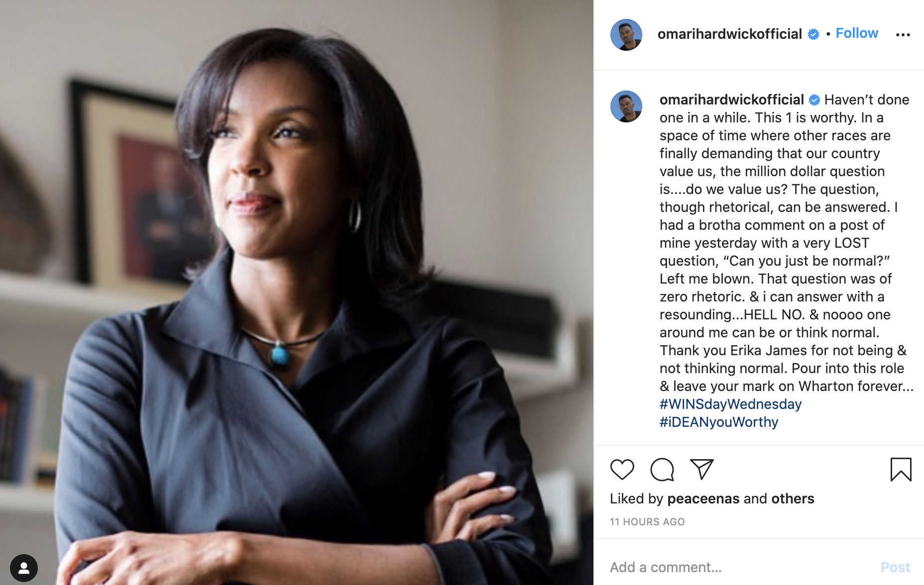Open caption profile picture avatar
The width and height of the screenshot is (924, 585).
point(626,106)
